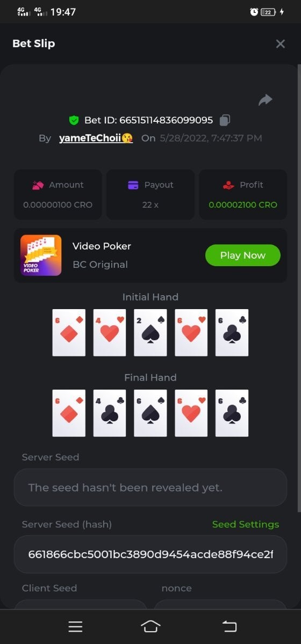Copy the Bet ID with copy icon

(x=226, y=120)
